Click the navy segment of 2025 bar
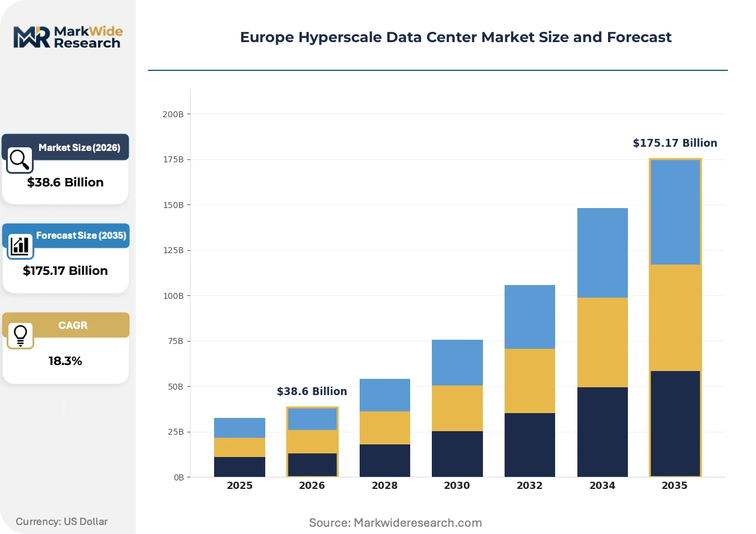756x534 pixels. click(240, 467)
